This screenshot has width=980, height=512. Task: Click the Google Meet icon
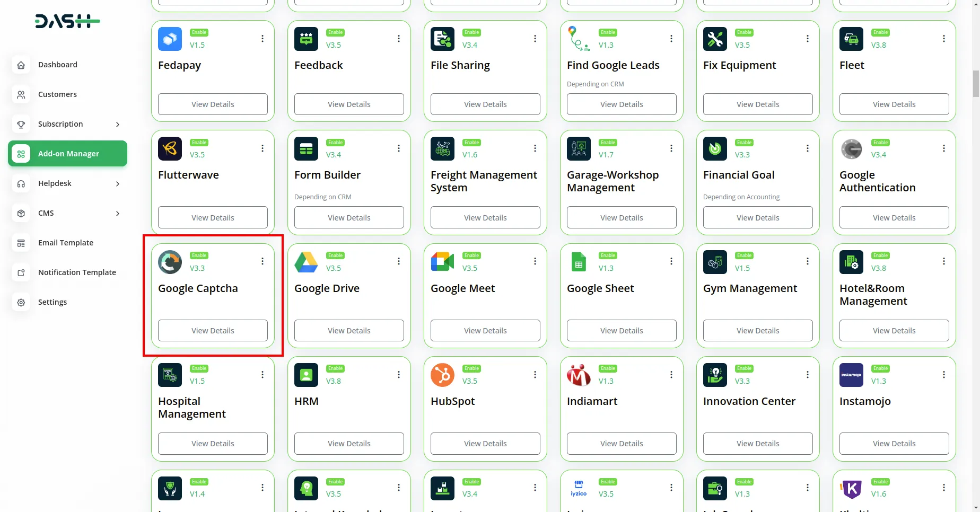coord(442,262)
